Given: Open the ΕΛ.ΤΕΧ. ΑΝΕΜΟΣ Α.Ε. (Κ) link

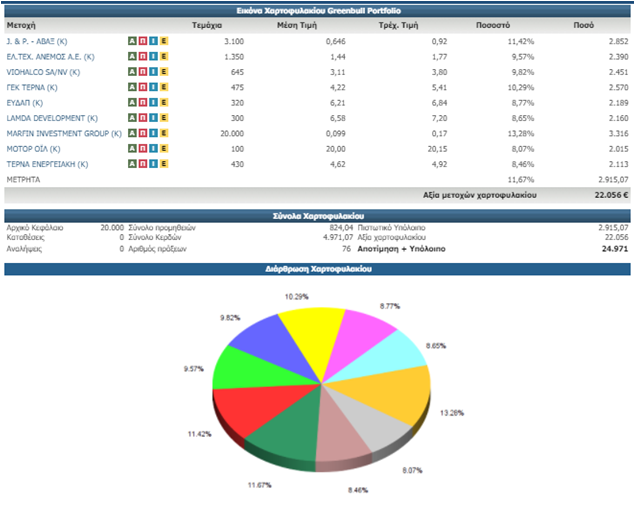Looking at the screenshot, I should point(50,57).
